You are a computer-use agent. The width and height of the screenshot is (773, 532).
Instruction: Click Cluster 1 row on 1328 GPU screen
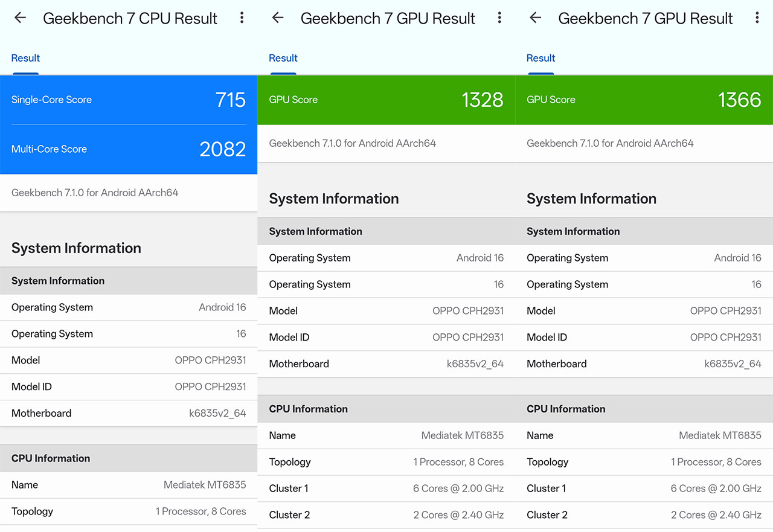coord(386,489)
